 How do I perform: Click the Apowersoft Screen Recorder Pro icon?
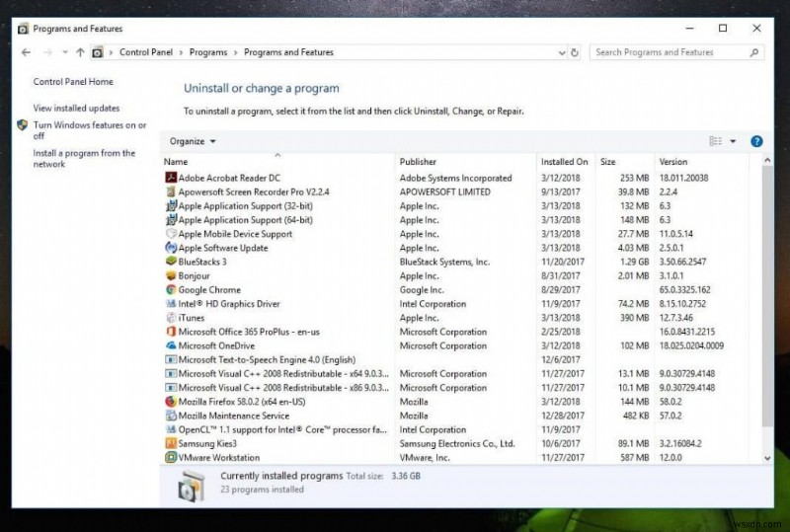coord(171,191)
